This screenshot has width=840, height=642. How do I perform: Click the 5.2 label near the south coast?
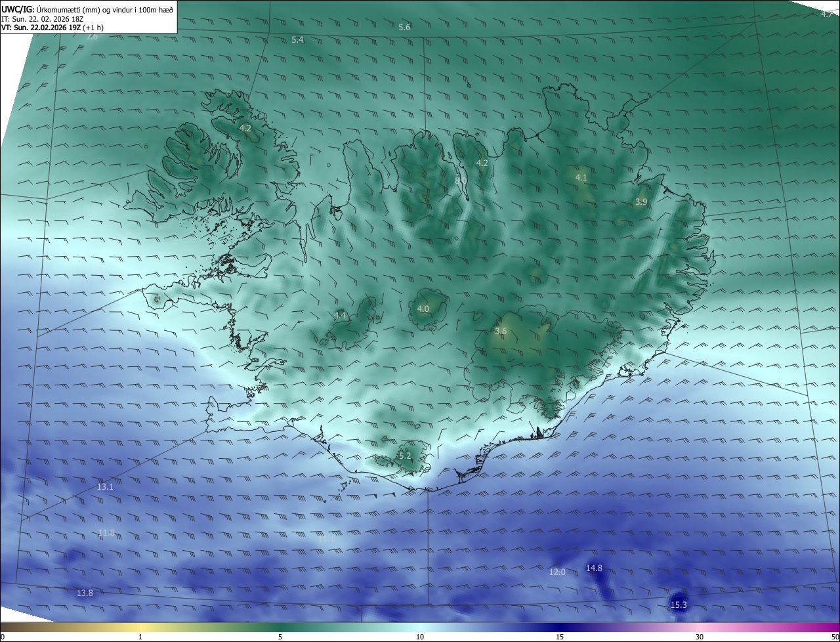coord(404,456)
